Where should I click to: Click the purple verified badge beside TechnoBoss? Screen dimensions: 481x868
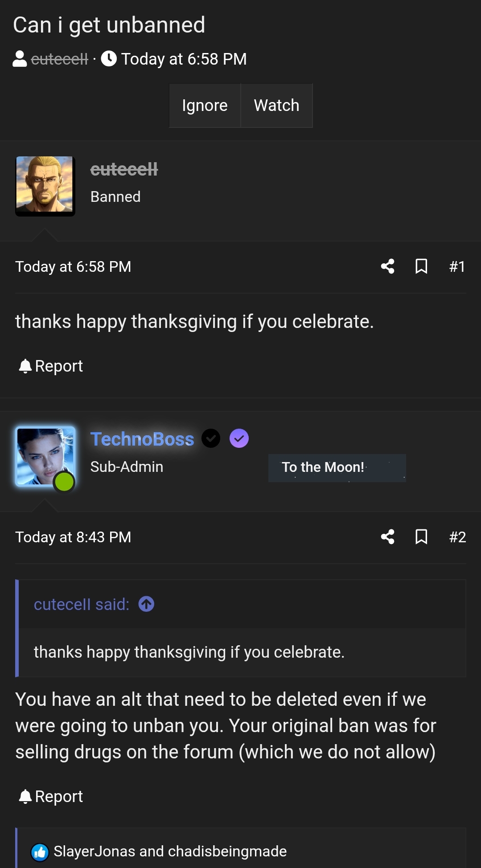[239, 438]
